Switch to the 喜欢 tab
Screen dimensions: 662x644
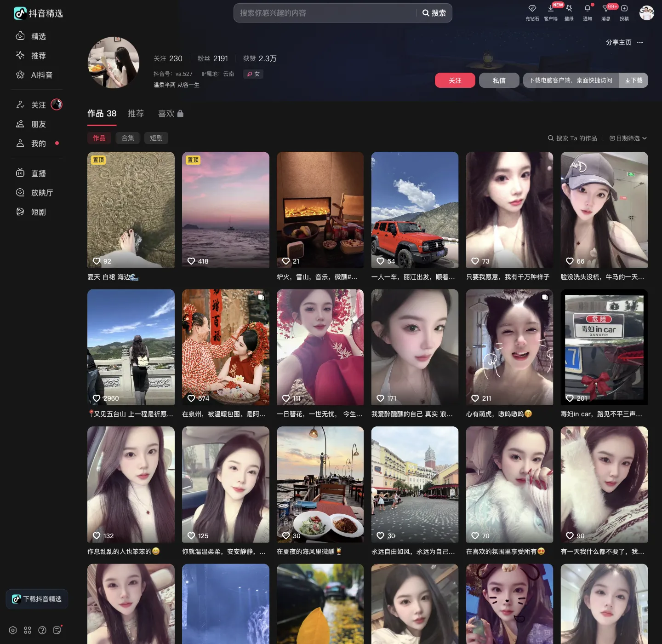click(166, 114)
